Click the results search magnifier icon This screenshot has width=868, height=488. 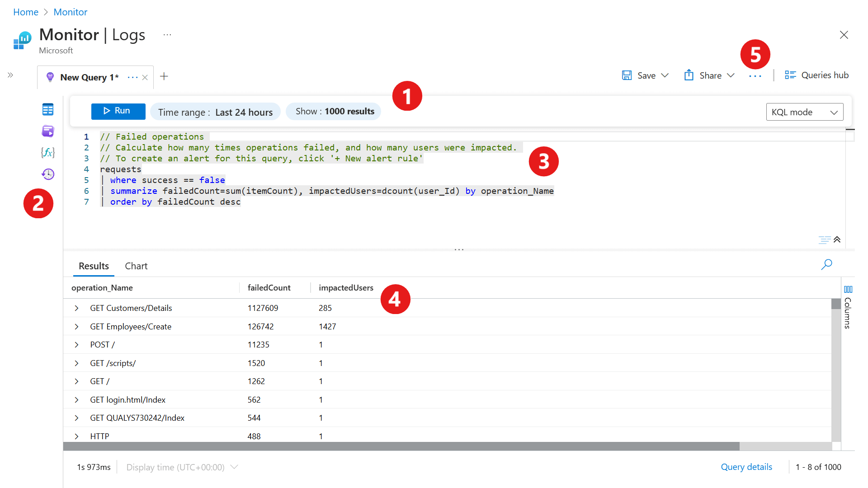pyautogui.click(x=826, y=264)
